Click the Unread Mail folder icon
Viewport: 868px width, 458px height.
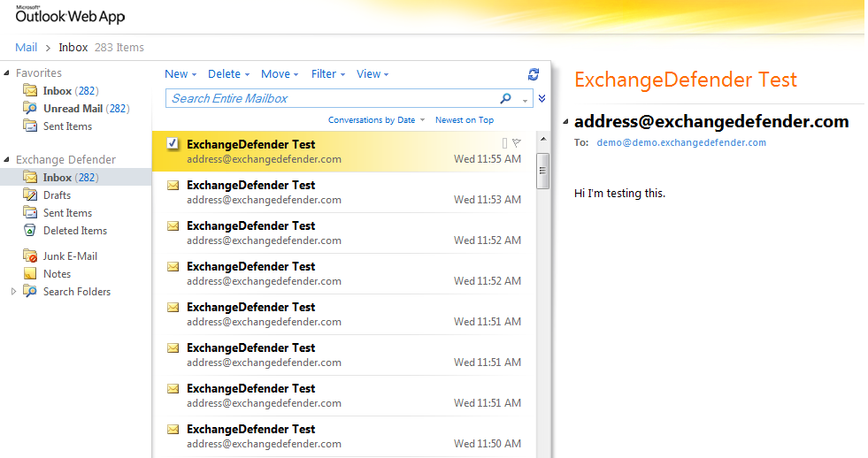30,108
